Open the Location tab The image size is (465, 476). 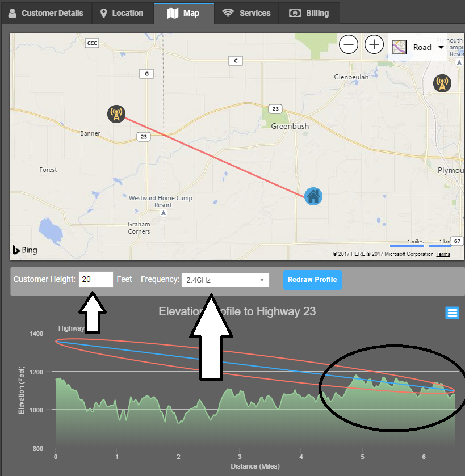tap(122, 13)
